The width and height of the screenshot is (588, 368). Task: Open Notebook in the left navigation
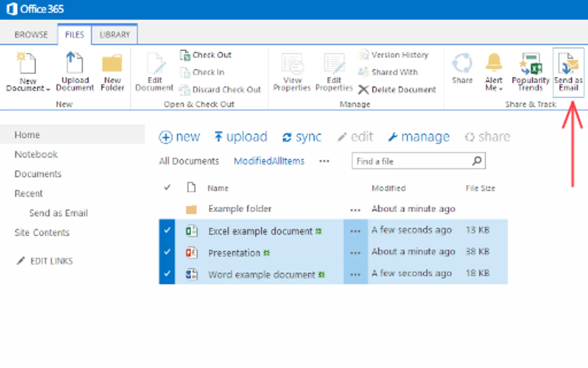pyautogui.click(x=36, y=154)
